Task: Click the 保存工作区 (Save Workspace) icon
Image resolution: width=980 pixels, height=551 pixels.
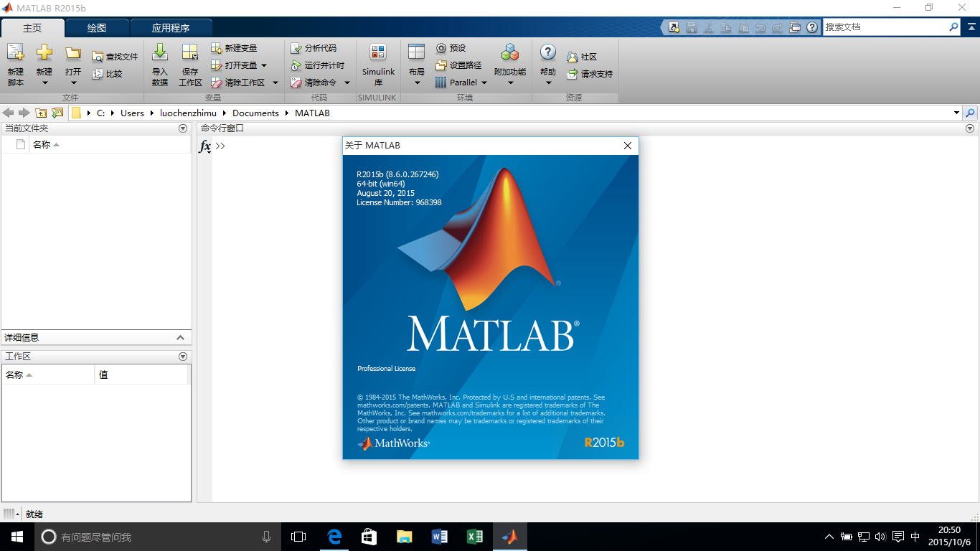Action: (x=190, y=52)
